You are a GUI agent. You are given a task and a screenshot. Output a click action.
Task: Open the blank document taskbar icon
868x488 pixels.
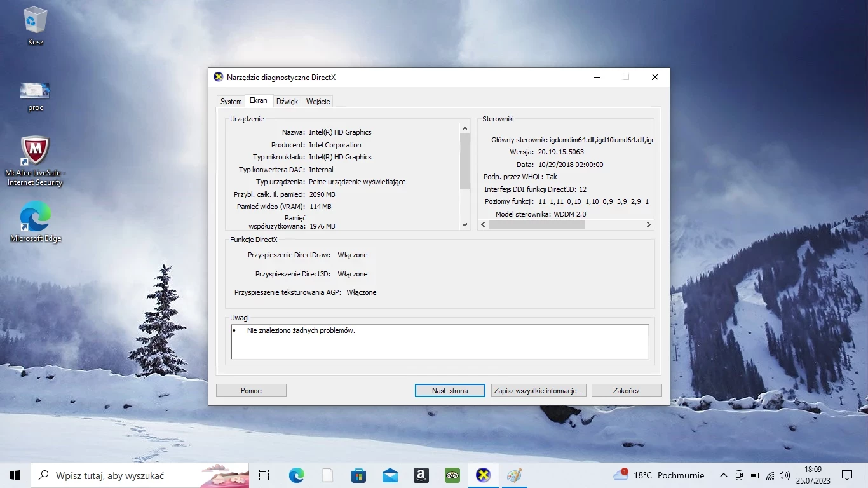(327, 475)
